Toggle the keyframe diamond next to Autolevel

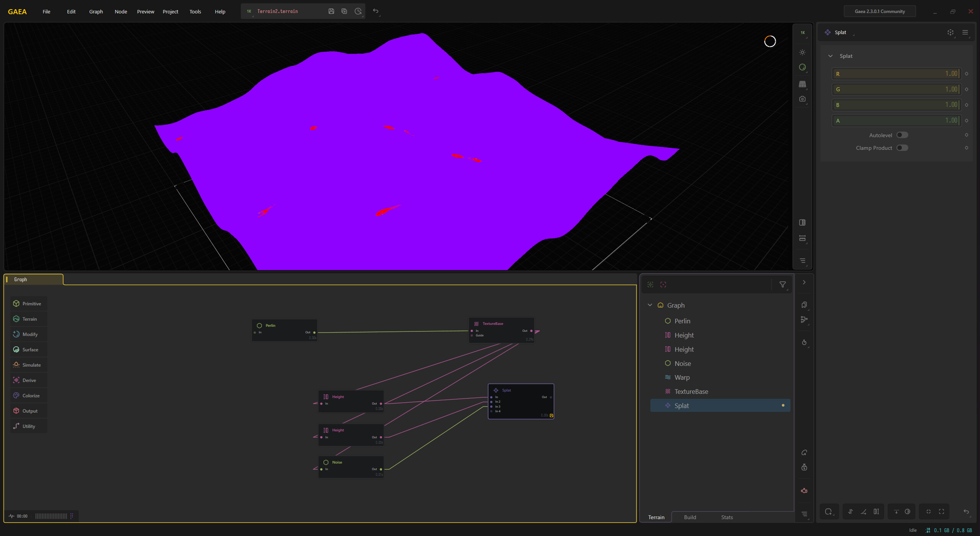967,135
